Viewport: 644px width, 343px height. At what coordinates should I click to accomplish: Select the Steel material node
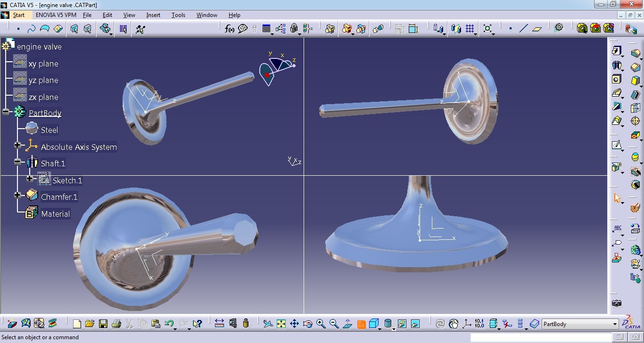point(50,130)
